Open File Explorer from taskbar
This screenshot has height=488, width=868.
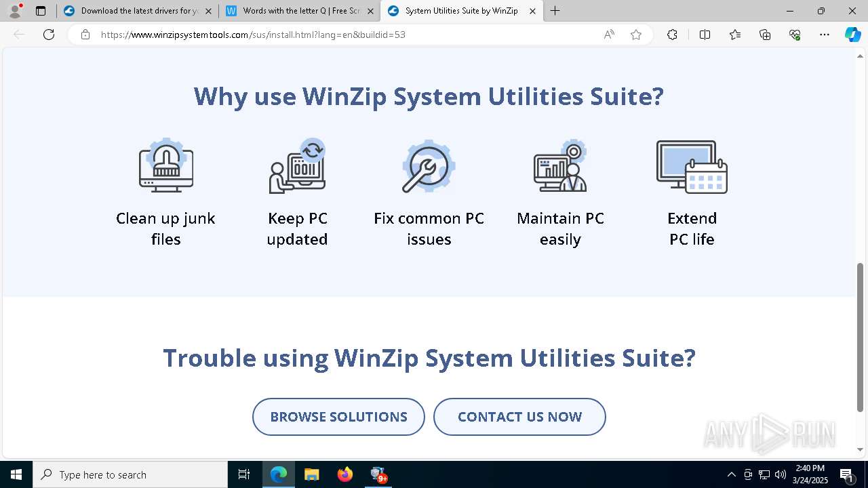[x=311, y=474]
